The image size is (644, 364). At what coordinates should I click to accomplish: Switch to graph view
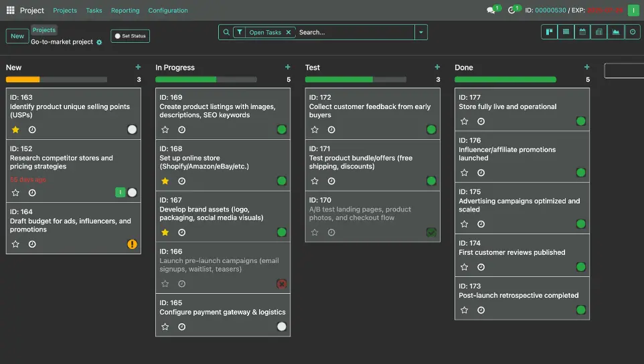tap(616, 32)
